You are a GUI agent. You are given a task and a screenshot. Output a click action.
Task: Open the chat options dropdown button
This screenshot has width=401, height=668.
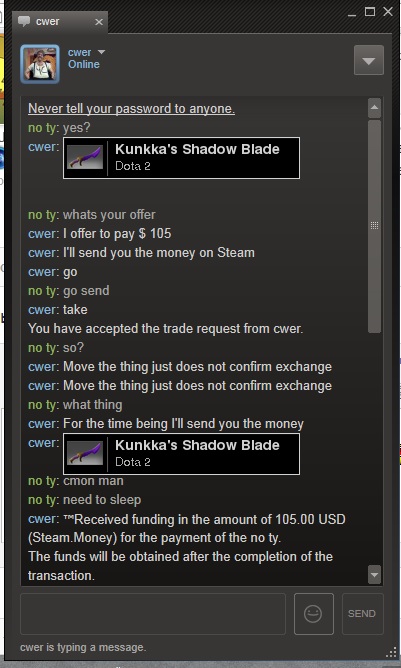(369, 60)
